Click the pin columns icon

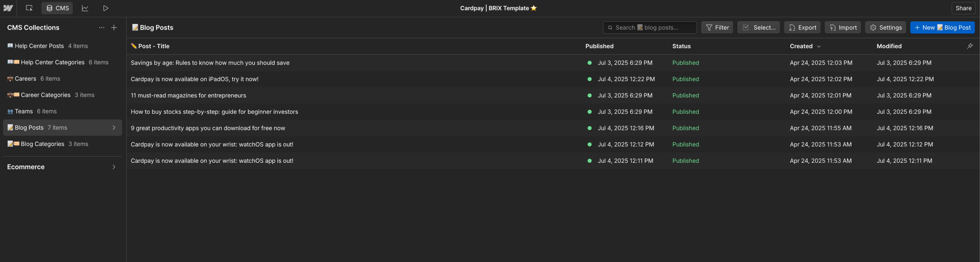pyautogui.click(x=970, y=46)
